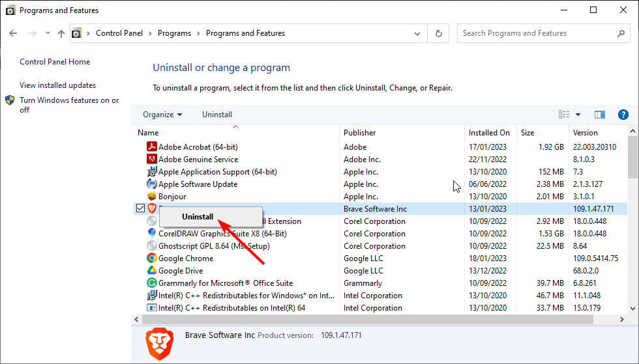The height and width of the screenshot is (364, 639).
Task: Expand the chevron after Programs breadcrumb
Action: click(x=198, y=33)
